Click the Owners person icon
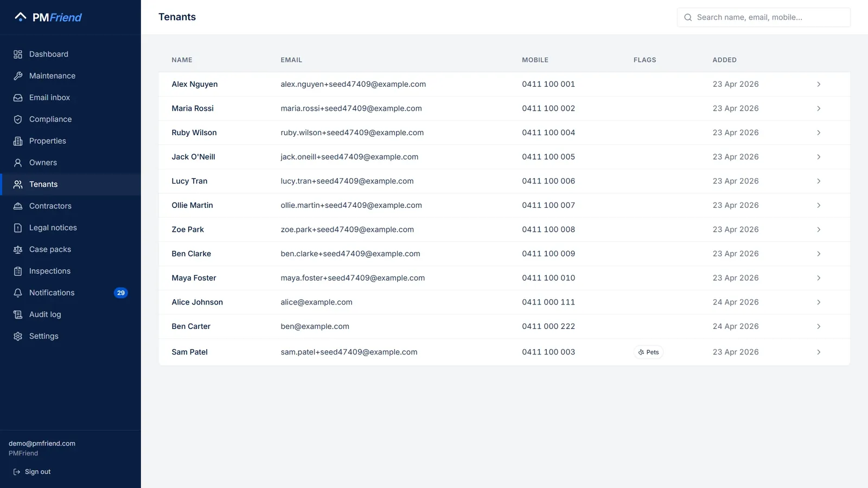This screenshot has height=488, width=868. point(18,163)
